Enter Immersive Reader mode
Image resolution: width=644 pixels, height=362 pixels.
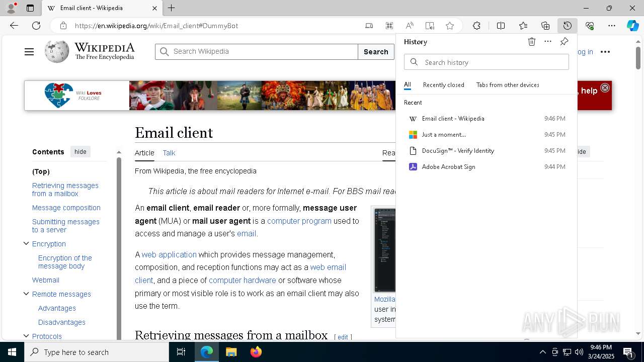[x=430, y=26]
